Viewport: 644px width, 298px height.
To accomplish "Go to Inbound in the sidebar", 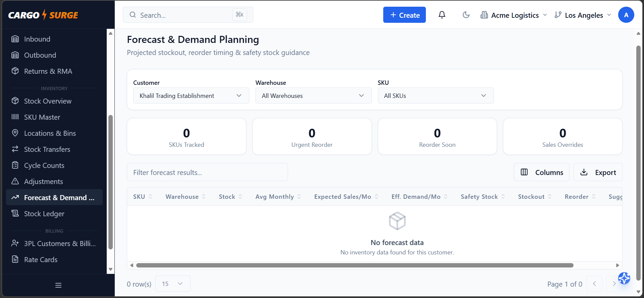I will [x=54, y=39].
